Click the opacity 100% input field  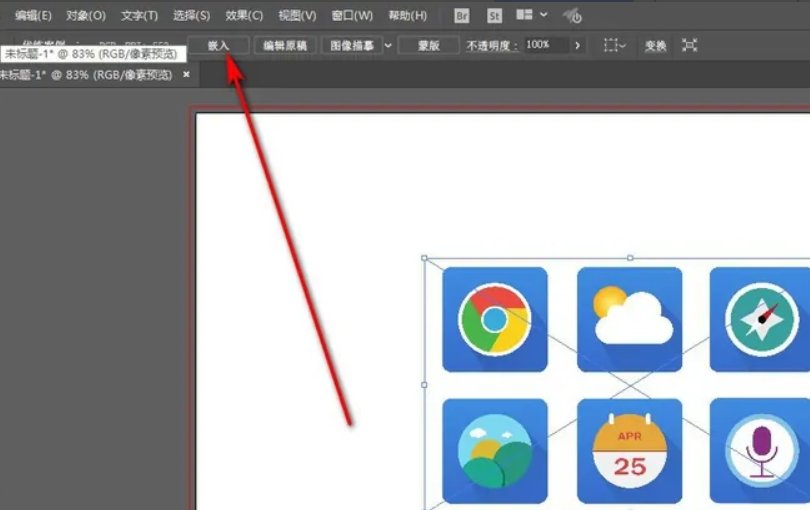pyautogui.click(x=545, y=46)
